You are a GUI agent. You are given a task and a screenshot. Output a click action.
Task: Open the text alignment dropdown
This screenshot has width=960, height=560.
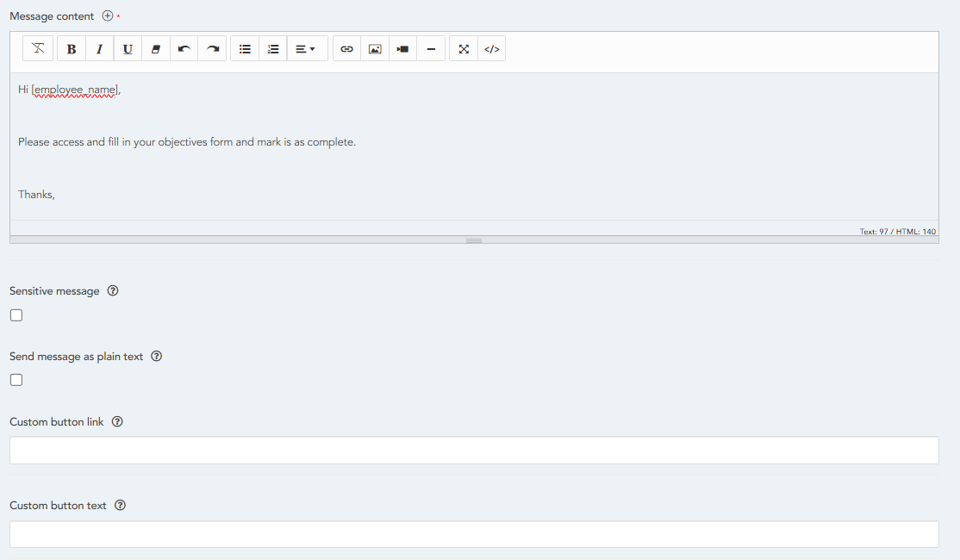pos(305,49)
